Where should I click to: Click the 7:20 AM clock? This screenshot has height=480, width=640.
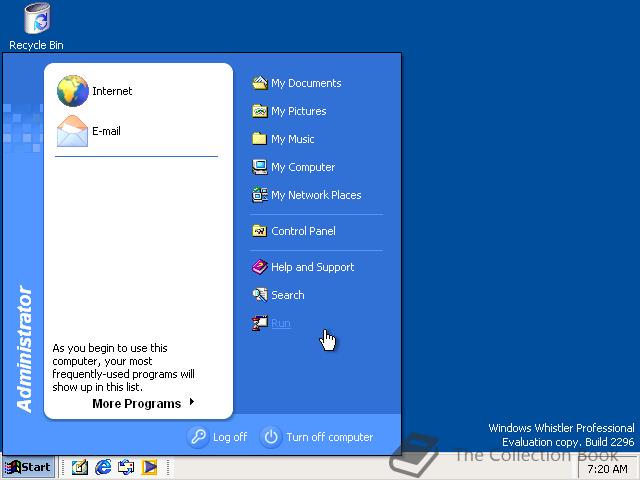click(607, 469)
